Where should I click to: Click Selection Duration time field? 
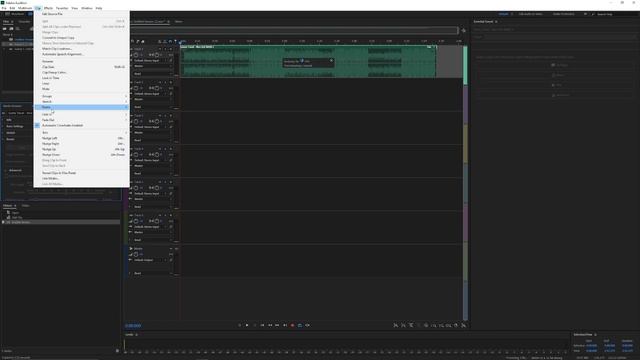click(627, 345)
